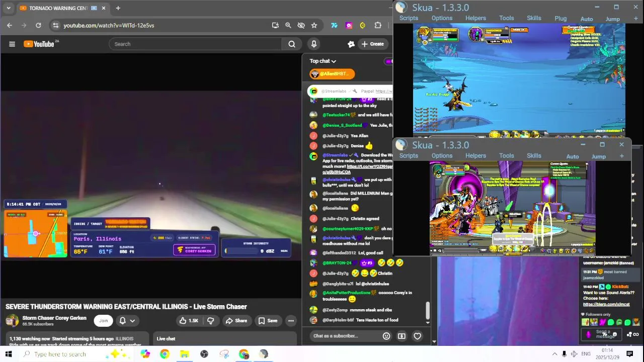Dislike the video with thumbs-down icon
Viewport: 644px width, 362px height.
211,321
